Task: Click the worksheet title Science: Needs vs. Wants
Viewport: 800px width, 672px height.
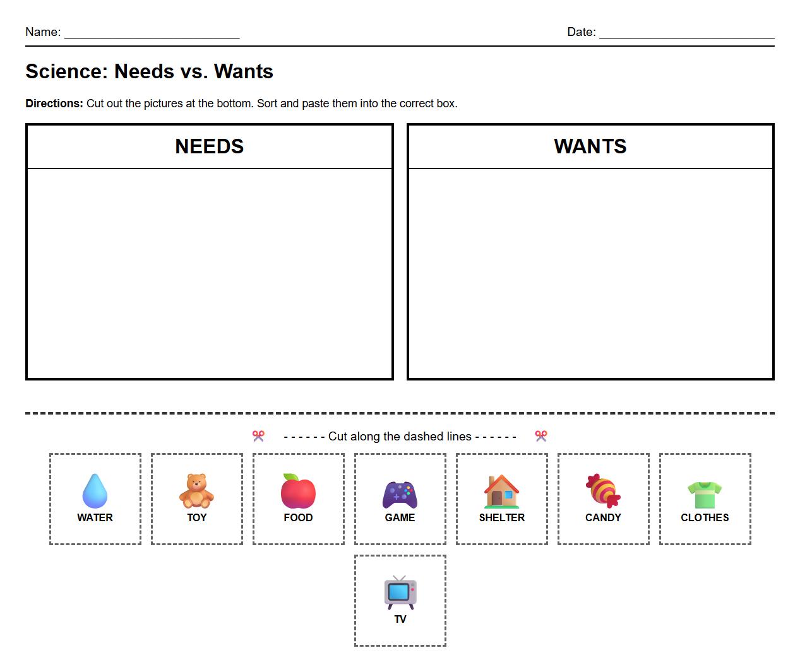Action: point(149,71)
